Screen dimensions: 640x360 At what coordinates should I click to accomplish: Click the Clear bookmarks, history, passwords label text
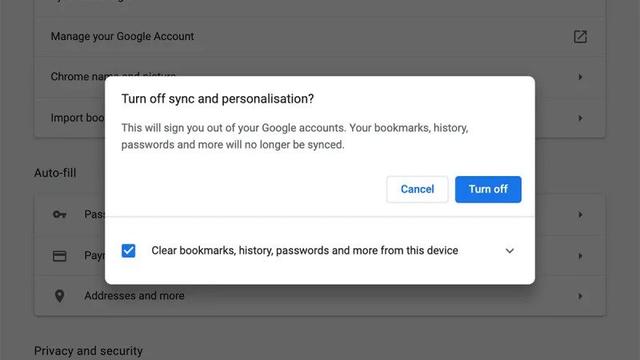click(304, 251)
